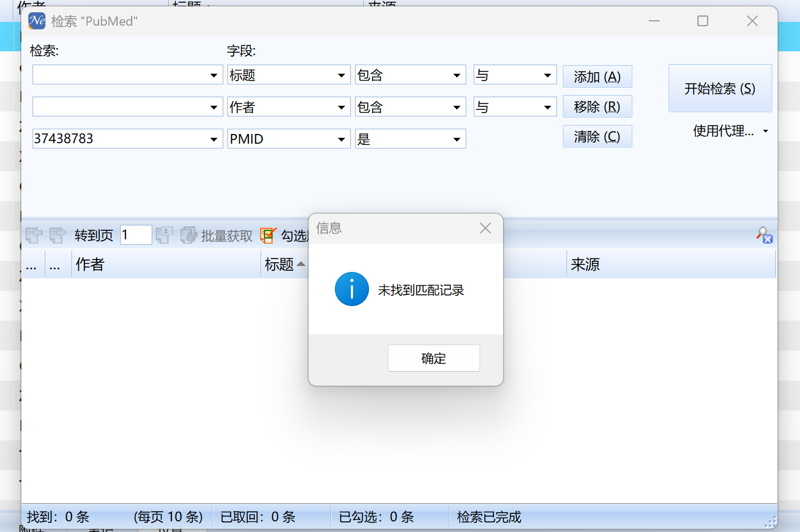Select the 批量获取 batch retrieve icon

[x=189, y=235]
